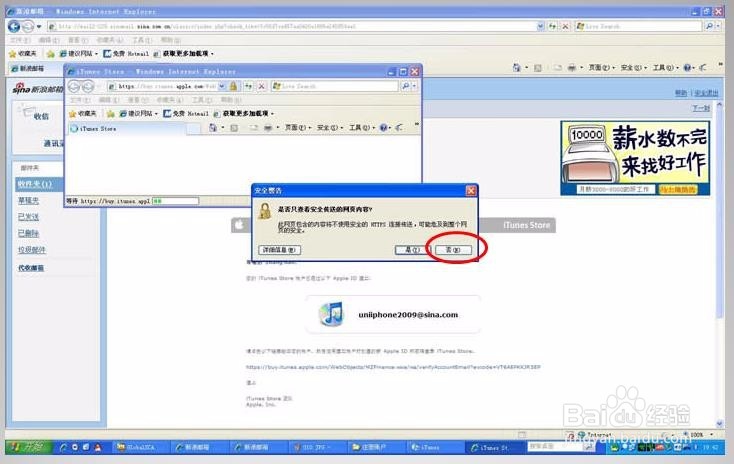Choose 是(Y) in the security warning dialog
This screenshot has height=464, width=734.
click(x=412, y=250)
